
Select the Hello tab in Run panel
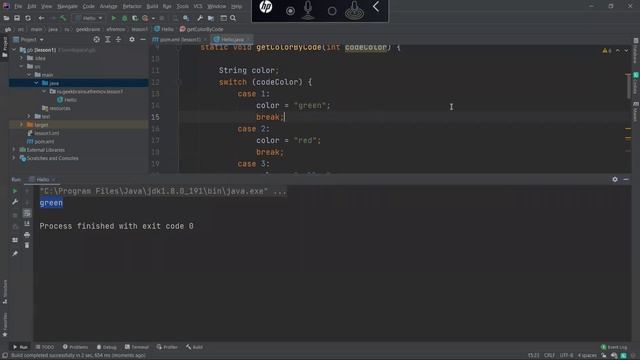click(x=42, y=179)
